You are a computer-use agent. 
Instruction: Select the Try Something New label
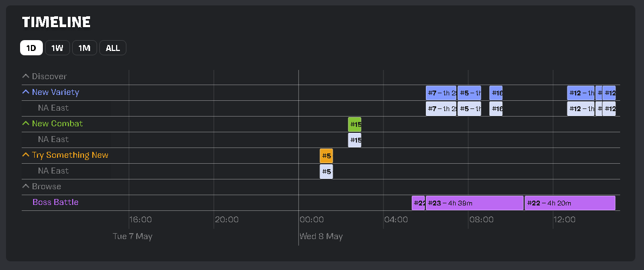click(x=70, y=155)
